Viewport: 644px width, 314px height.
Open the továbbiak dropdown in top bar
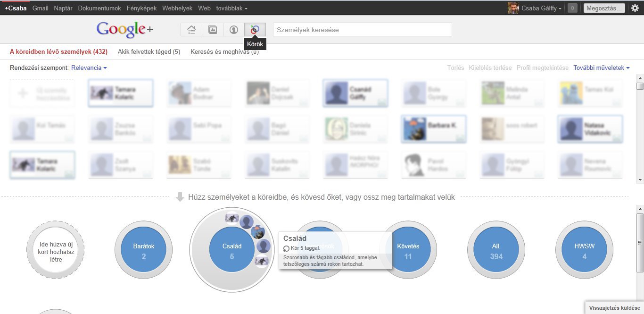pos(231,8)
